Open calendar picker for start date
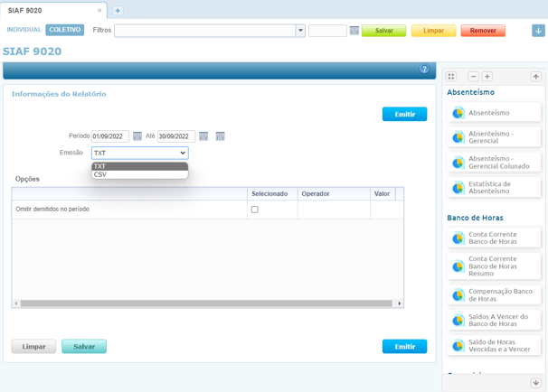Viewport: 548px width, 392px height. tap(137, 136)
